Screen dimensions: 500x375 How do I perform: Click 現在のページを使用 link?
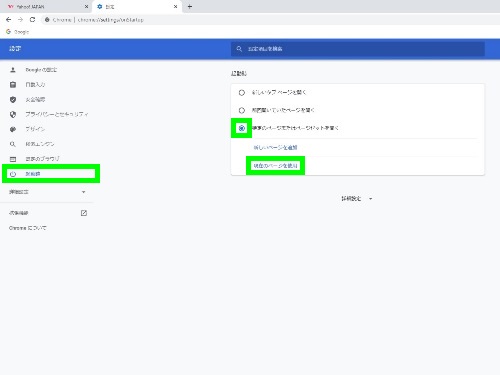point(275,166)
